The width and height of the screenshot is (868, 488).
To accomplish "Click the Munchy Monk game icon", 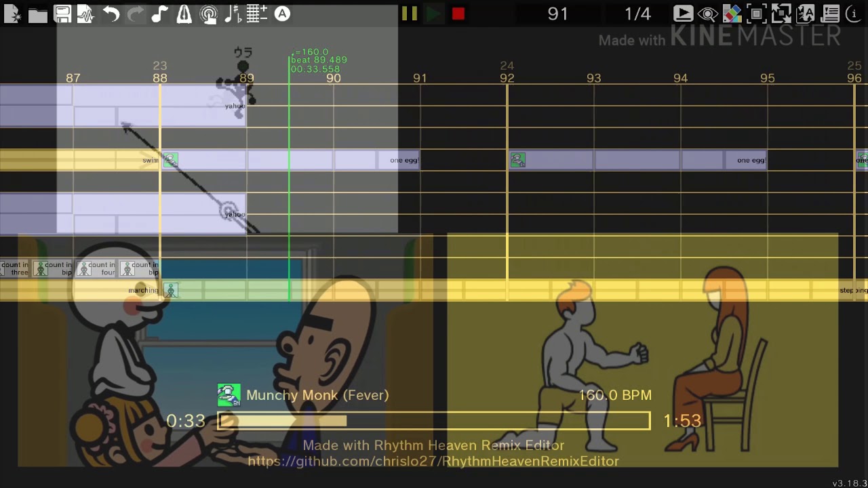I will coord(229,395).
